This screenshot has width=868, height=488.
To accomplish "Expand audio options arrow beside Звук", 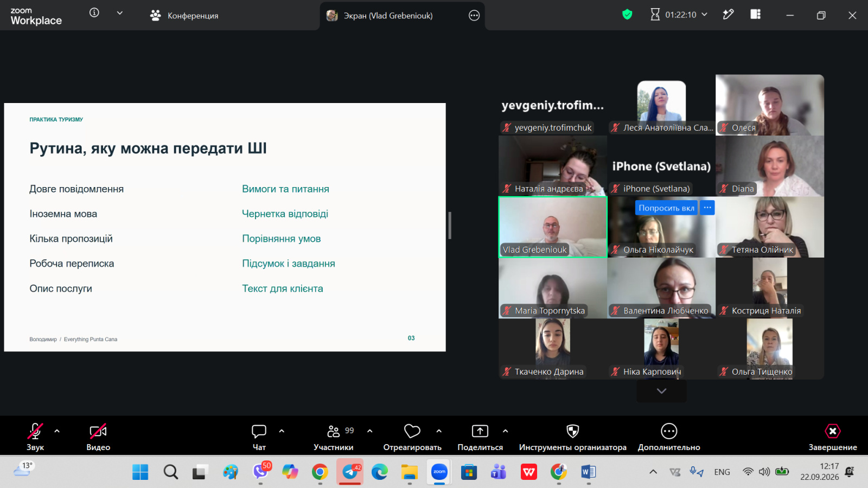I will click(x=57, y=431).
